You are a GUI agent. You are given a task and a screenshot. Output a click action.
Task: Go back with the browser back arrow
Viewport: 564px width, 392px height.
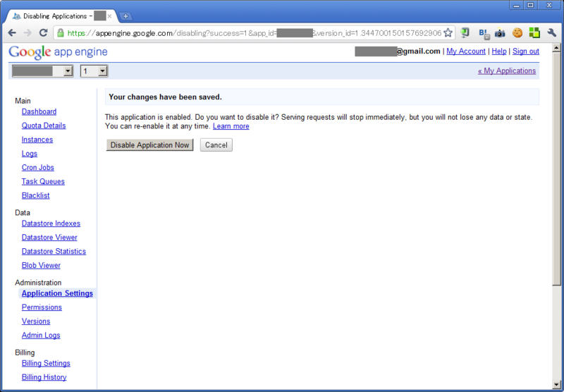point(12,32)
